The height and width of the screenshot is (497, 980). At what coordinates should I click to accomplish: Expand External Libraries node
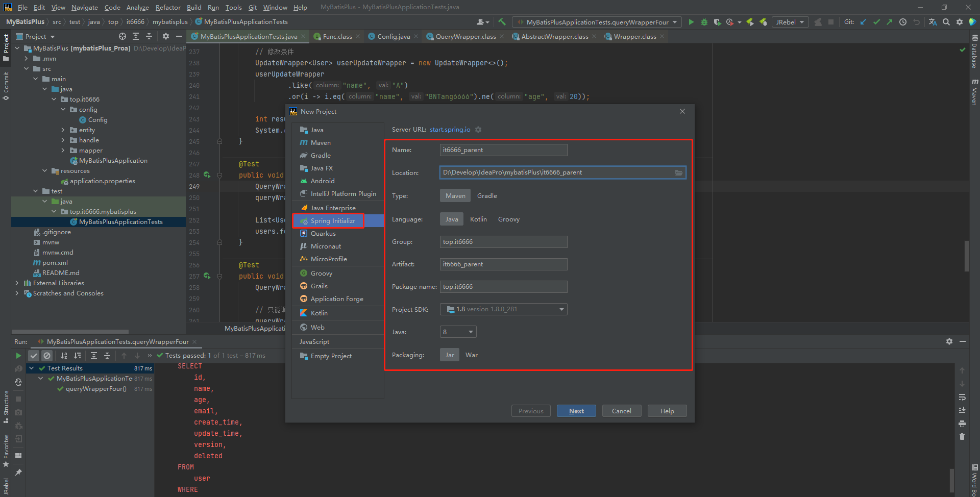17,283
